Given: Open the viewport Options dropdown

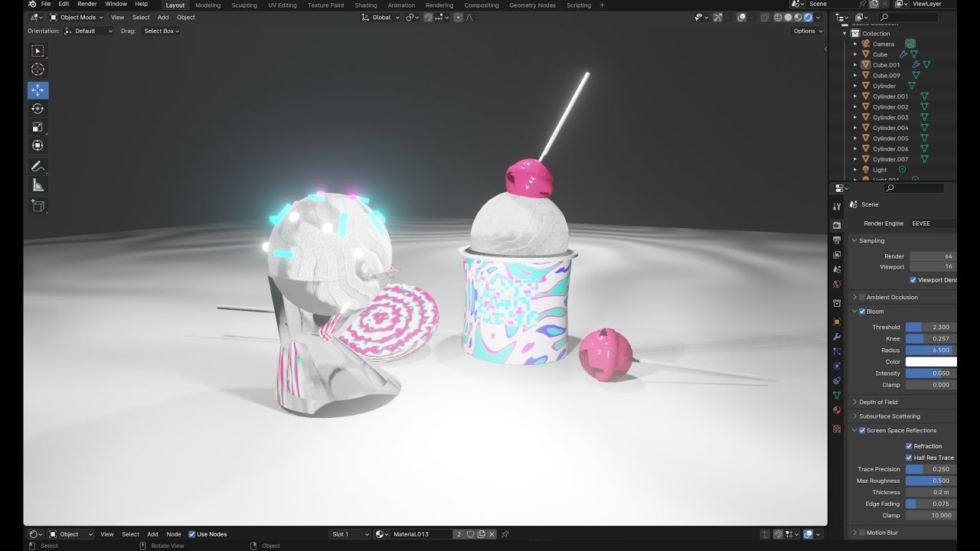Looking at the screenshot, I should (x=808, y=31).
